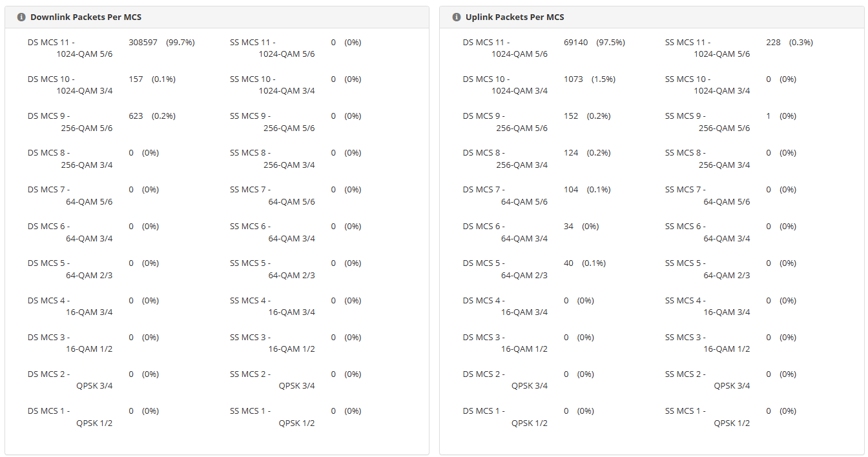Click the uplink DS MCS 6 count 34

[568, 227]
